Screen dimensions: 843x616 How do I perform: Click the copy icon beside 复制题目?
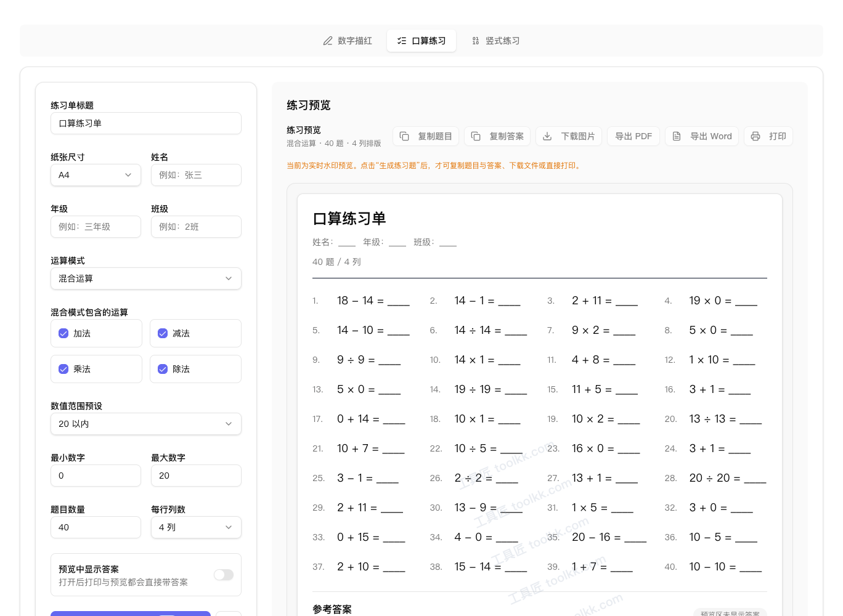pyautogui.click(x=404, y=136)
